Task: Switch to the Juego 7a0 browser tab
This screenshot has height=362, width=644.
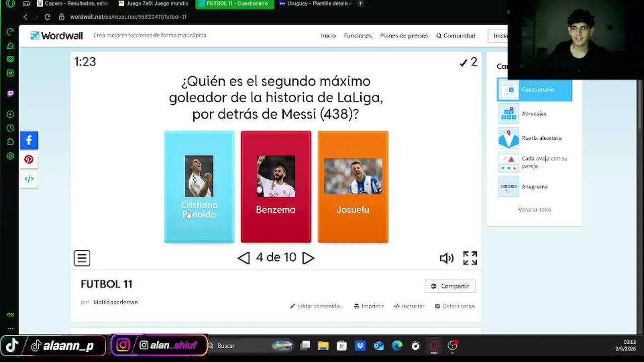Action: pyautogui.click(x=154, y=4)
